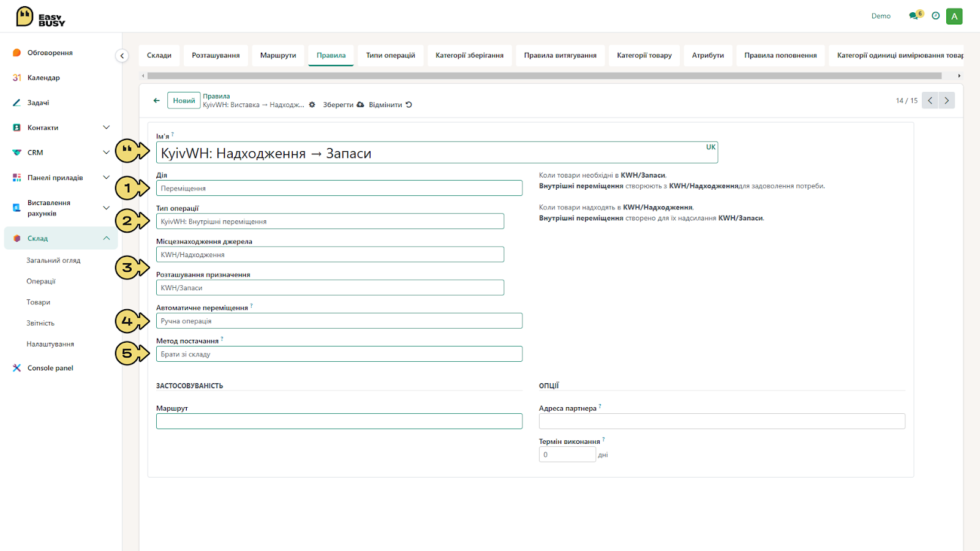Image resolution: width=980 pixels, height=551 pixels.
Task: Click the Console panel icon
Action: (17, 368)
